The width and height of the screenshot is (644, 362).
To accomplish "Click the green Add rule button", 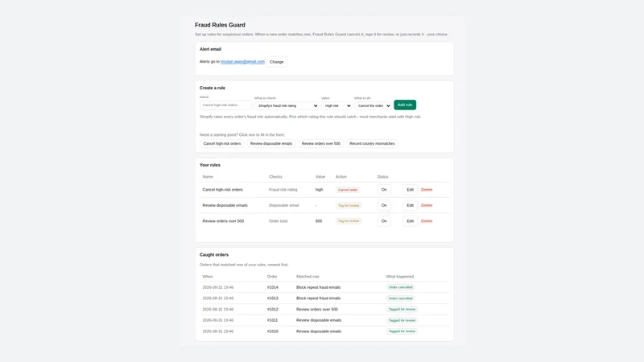I will tap(405, 105).
